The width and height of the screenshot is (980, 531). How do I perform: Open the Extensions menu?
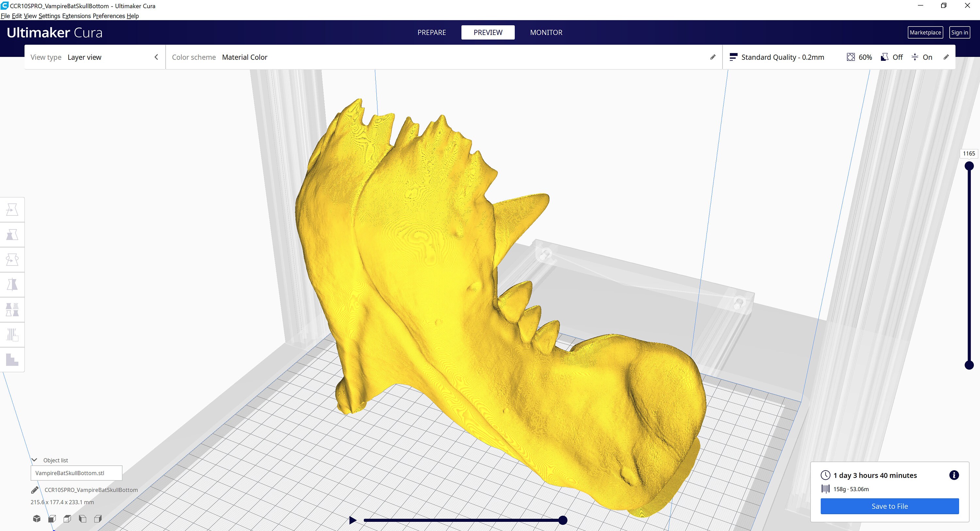coord(76,16)
